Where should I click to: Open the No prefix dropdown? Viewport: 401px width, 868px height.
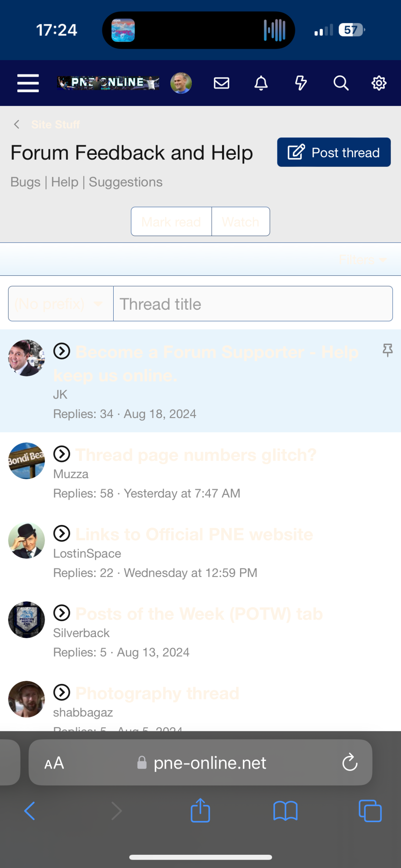coord(61,304)
